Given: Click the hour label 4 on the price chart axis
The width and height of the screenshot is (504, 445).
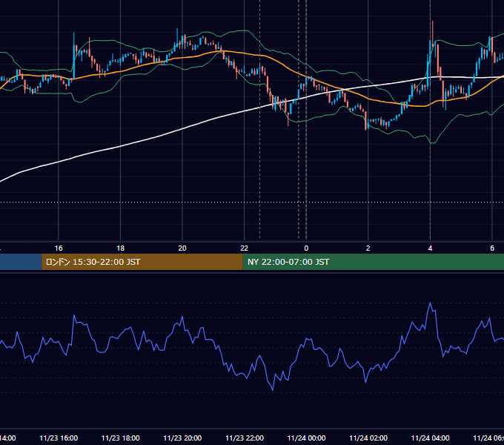Looking at the screenshot, I should pos(430,248).
